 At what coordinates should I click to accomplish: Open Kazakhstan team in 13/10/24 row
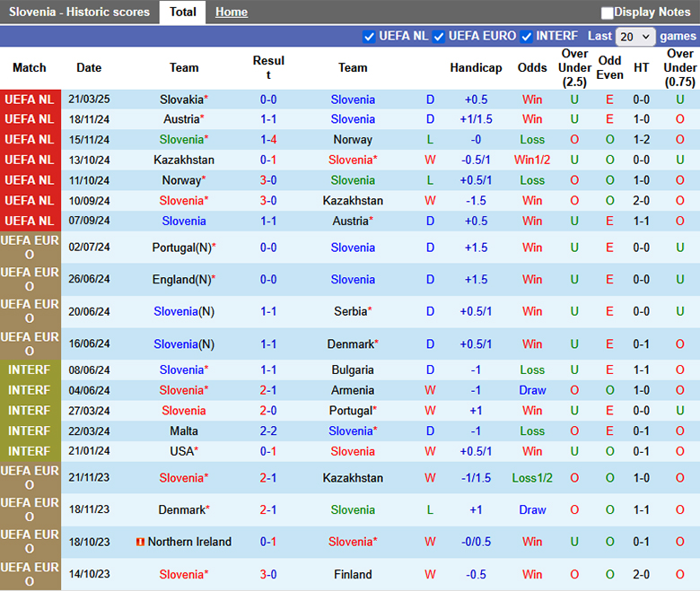click(184, 160)
